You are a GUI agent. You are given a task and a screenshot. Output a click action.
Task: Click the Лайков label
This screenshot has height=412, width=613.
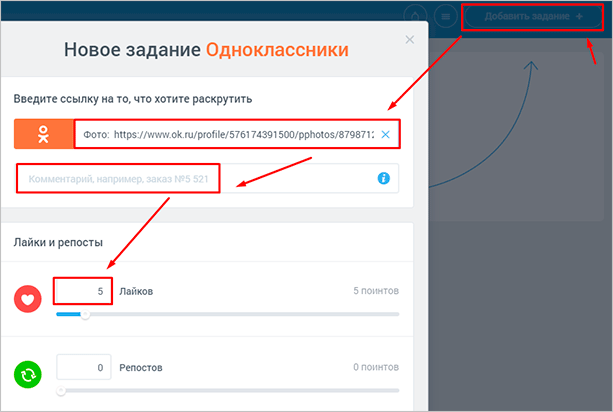pyautogui.click(x=136, y=292)
